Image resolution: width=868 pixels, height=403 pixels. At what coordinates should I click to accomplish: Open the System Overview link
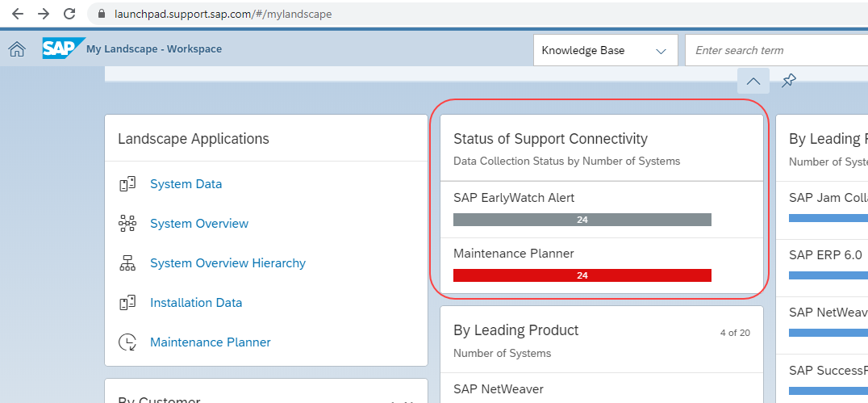pos(199,224)
